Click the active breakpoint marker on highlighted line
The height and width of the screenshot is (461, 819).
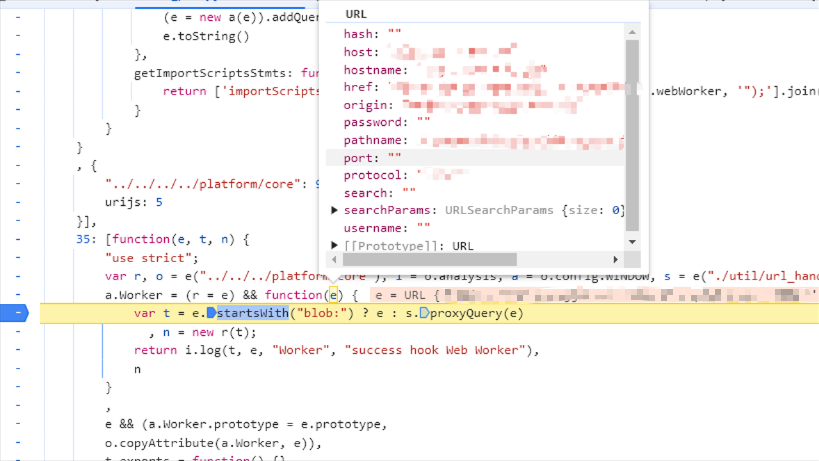(x=19, y=313)
